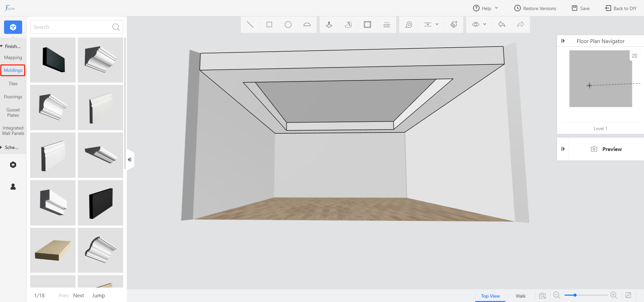
Task: Go to the Next page of moldings
Action: click(78, 295)
